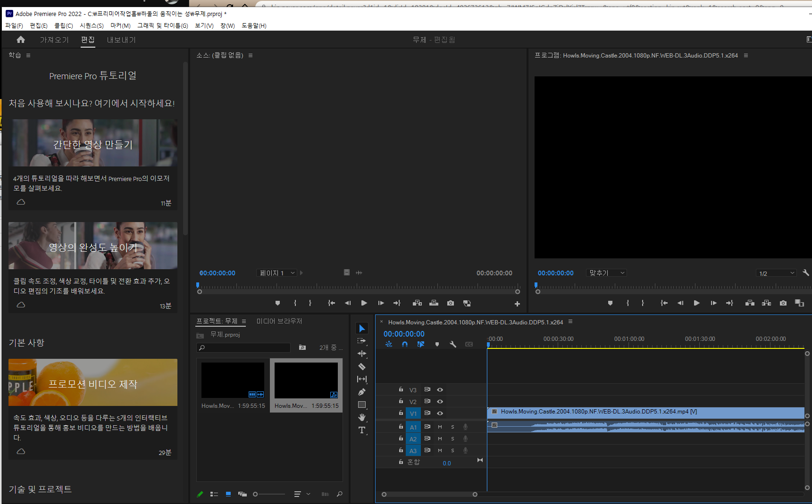Open the Sequence menu
This screenshot has height=504, width=812.
point(92,25)
